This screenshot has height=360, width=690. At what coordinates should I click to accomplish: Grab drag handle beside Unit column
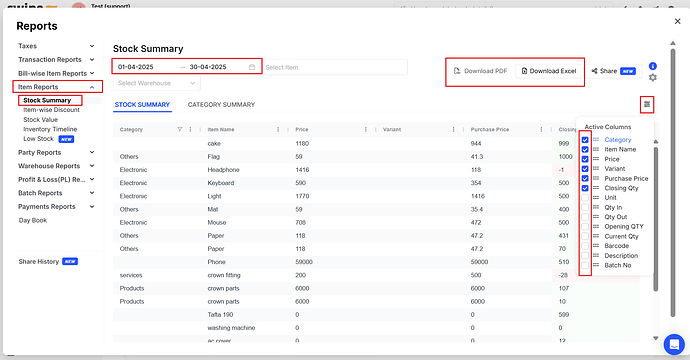point(596,198)
